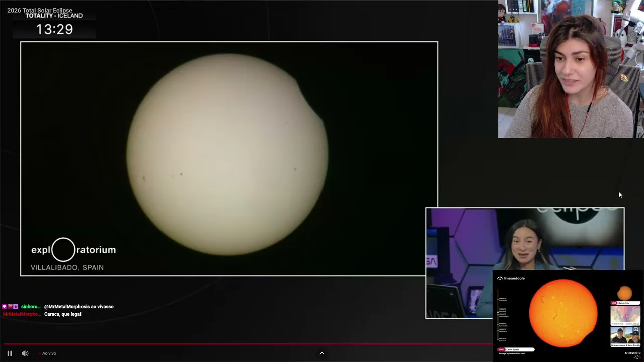644x362 pixels.
Task: Click the large orange sun in timeanddate panel
Action: tap(563, 313)
